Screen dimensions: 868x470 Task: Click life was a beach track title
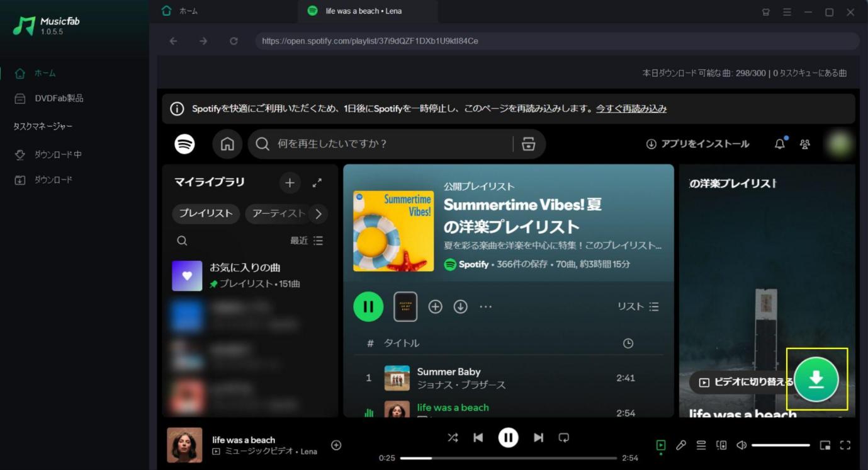(x=453, y=408)
